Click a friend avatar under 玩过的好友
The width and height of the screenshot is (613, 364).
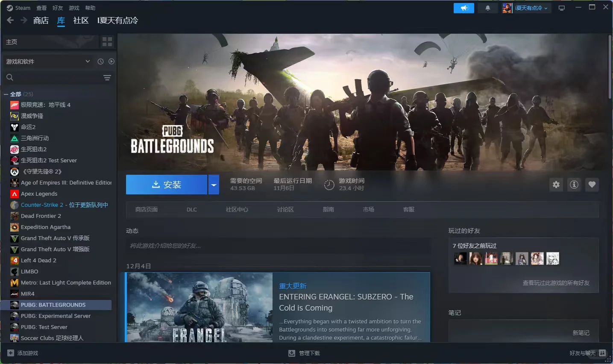tap(460, 258)
